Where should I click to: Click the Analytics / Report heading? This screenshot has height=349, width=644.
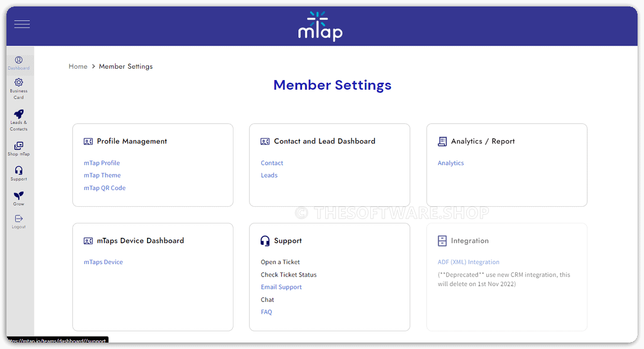point(483,142)
